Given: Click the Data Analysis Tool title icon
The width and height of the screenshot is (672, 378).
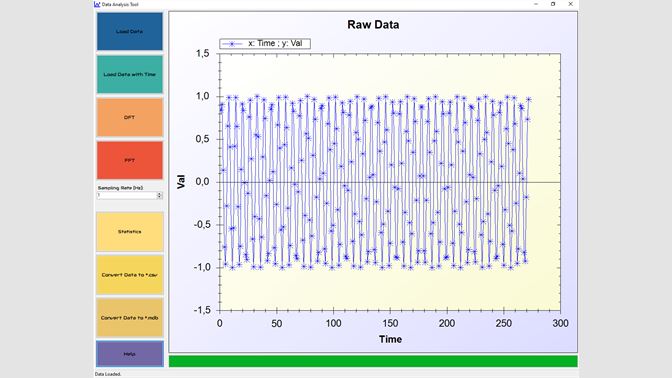Looking at the screenshot, I should (97, 4).
